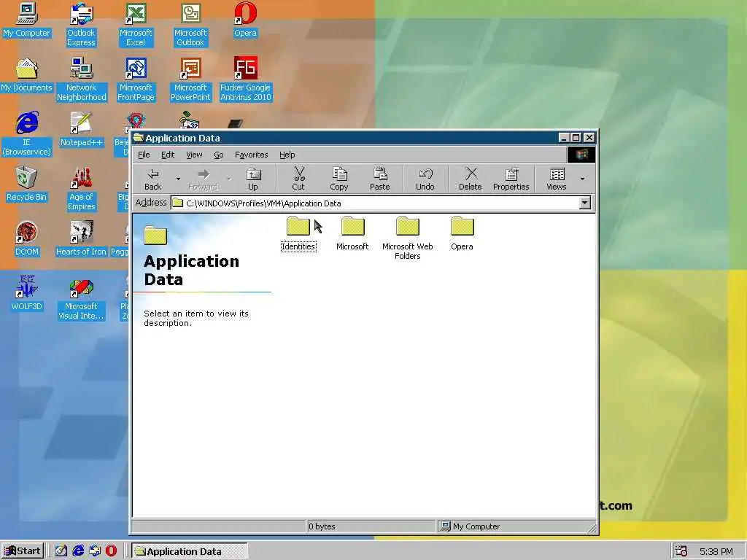Open the Address bar dropdown list
The image size is (747, 560).
(584, 203)
